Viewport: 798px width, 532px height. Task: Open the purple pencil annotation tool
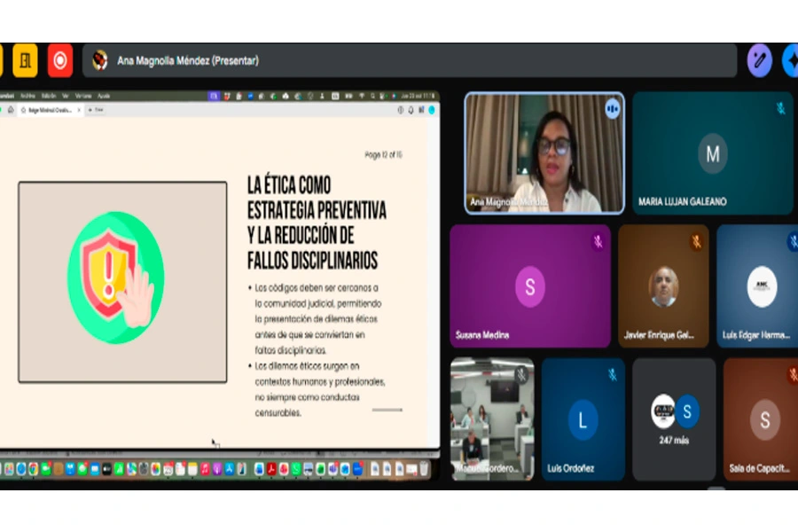pos(759,60)
